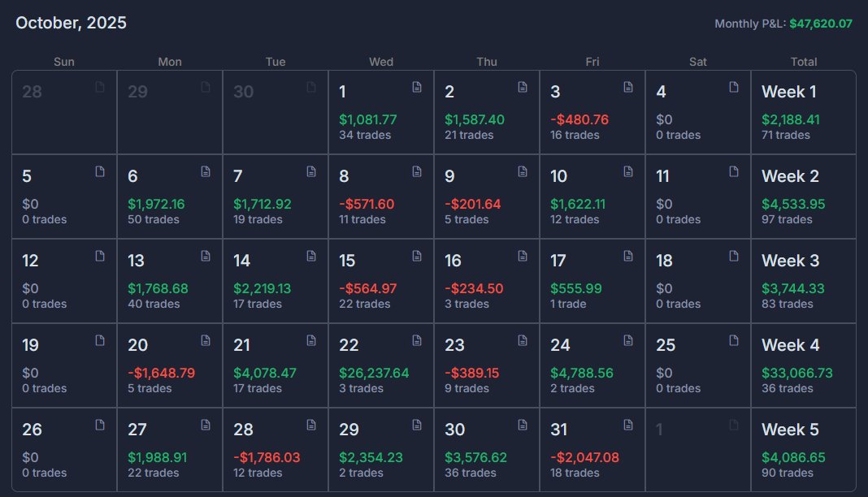Screen dimensions: 868x497
Task: Open the note icon on October 10
Action: point(628,171)
